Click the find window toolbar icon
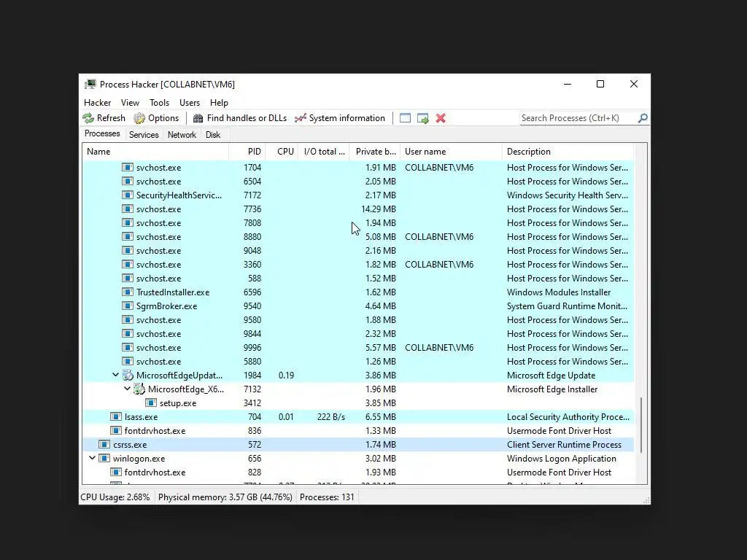 click(405, 118)
